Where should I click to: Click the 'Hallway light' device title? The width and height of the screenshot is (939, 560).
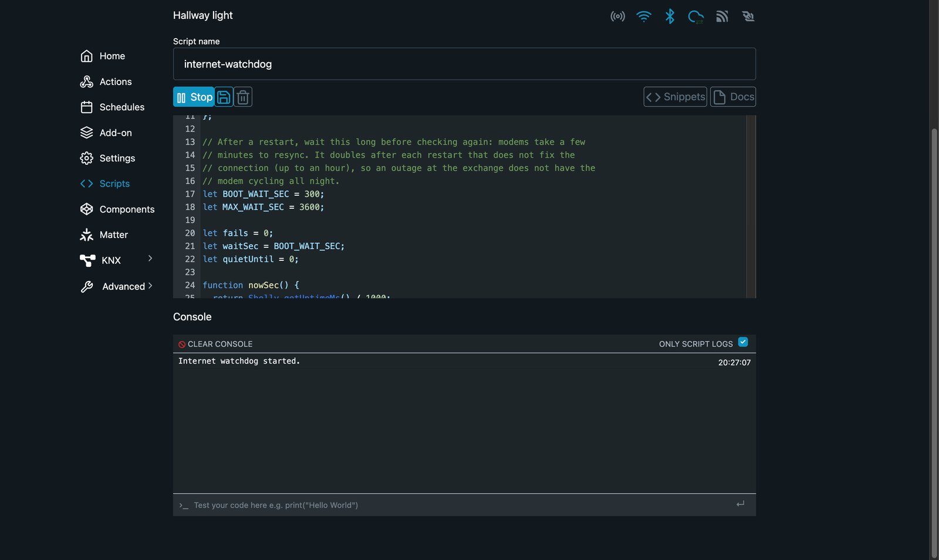(203, 15)
